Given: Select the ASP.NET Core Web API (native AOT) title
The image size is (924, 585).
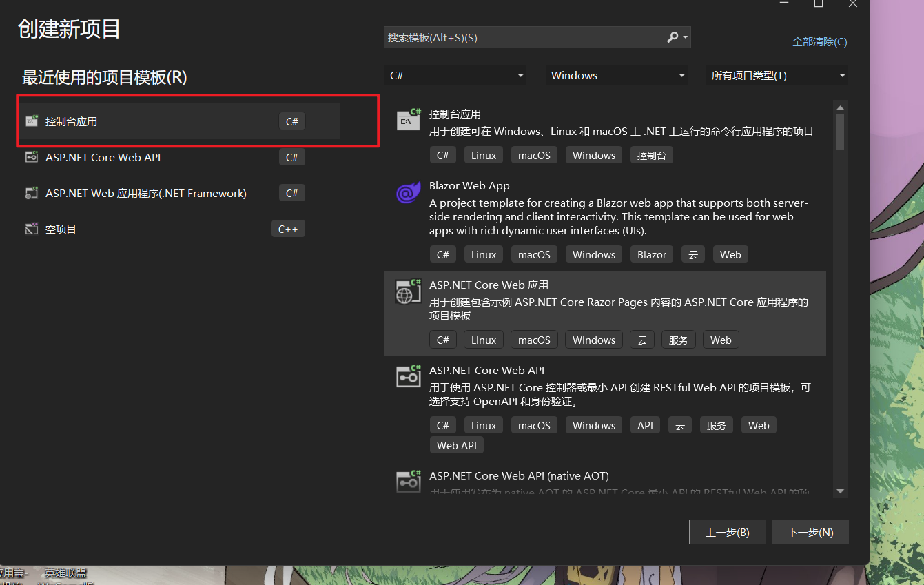Looking at the screenshot, I should [x=519, y=475].
